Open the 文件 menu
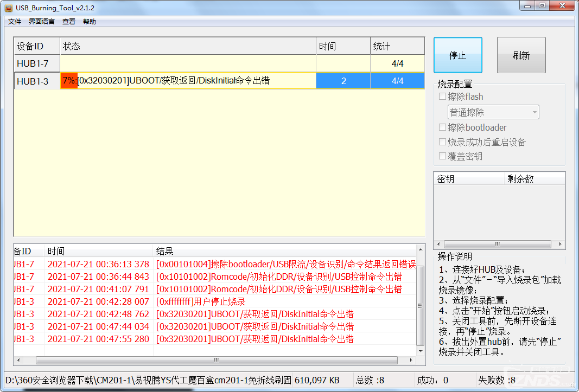The width and height of the screenshot is (579, 392). pos(14,21)
